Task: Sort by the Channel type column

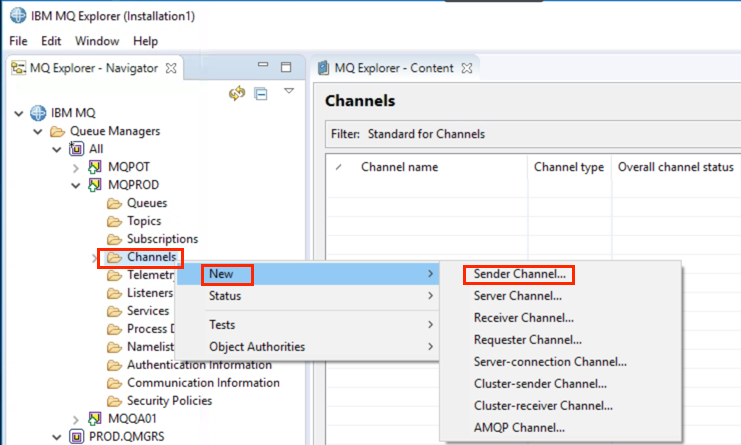Action: point(569,167)
